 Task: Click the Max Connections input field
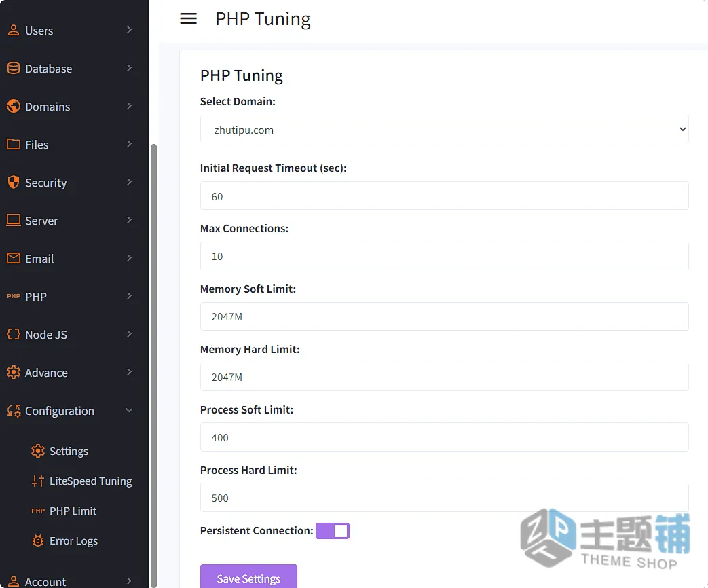coord(445,256)
